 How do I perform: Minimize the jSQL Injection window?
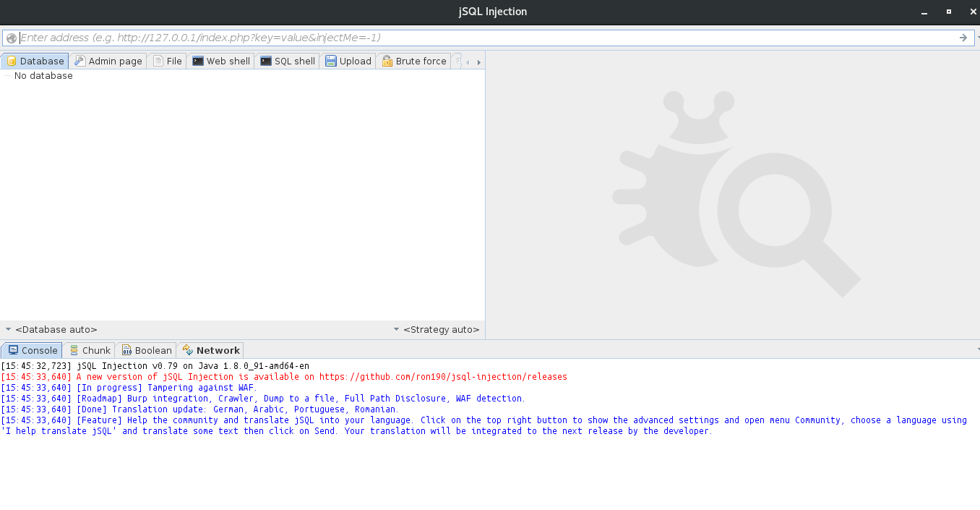click(x=924, y=12)
